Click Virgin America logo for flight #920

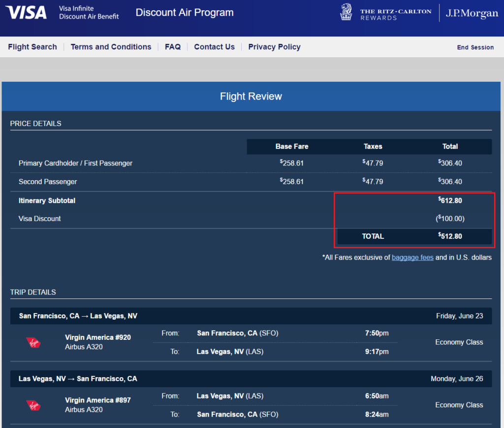coord(33,342)
